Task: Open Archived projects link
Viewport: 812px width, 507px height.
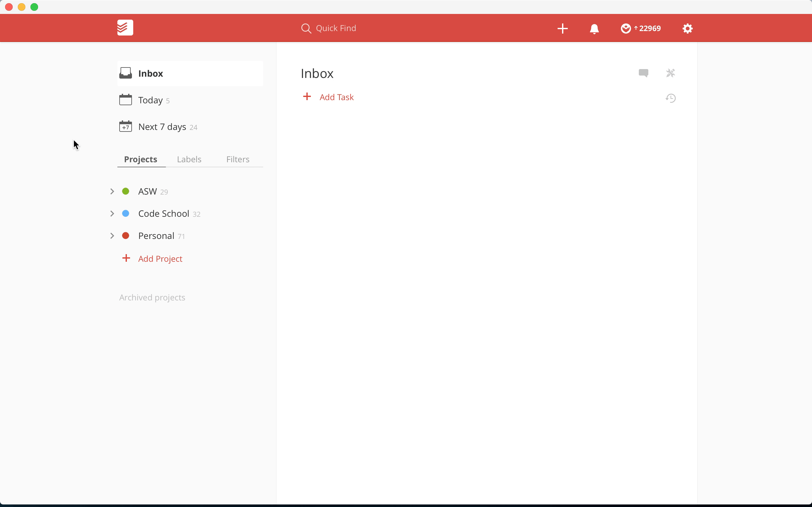Action: point(152,298)
